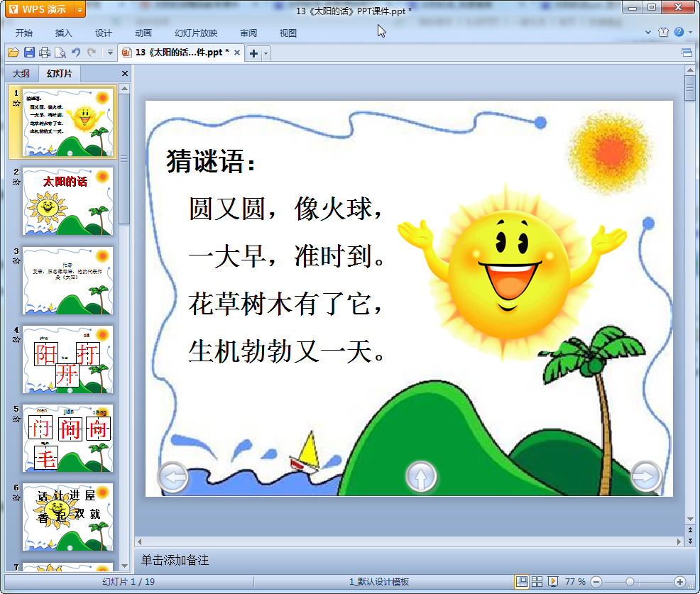The image size is (700, 594).
Task: Switch to slide sorter view
Action: click(537, 581)
